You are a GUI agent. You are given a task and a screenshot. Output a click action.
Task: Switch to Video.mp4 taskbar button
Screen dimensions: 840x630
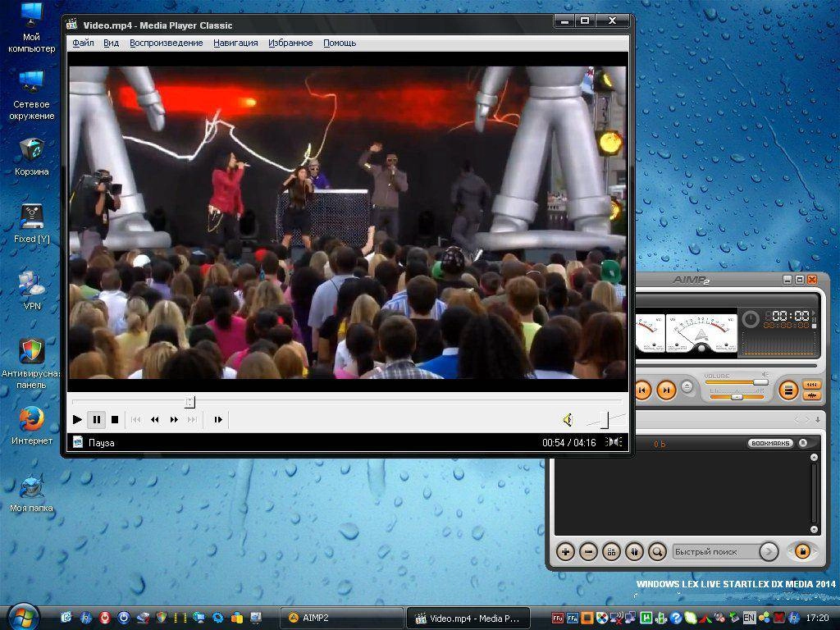468,618
